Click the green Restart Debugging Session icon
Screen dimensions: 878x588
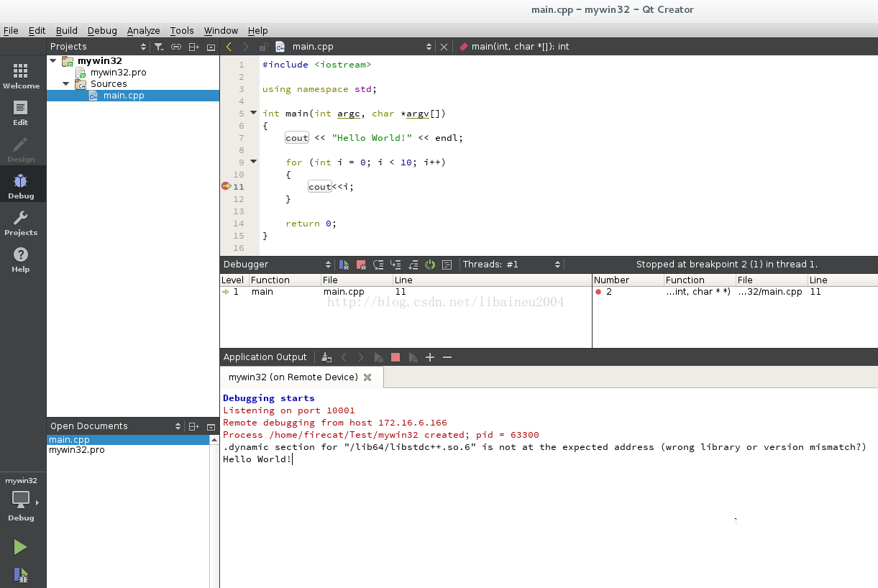430,265
